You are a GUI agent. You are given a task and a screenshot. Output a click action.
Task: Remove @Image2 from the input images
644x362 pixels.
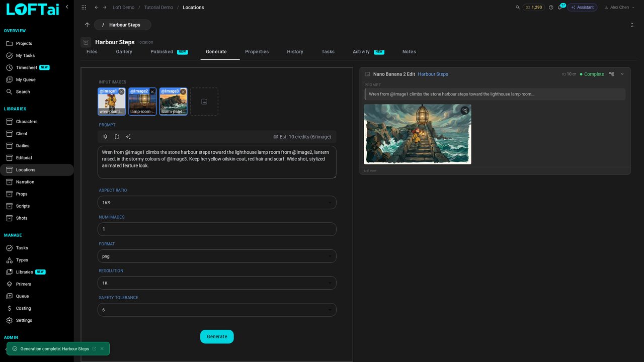(x=152, y=92)
